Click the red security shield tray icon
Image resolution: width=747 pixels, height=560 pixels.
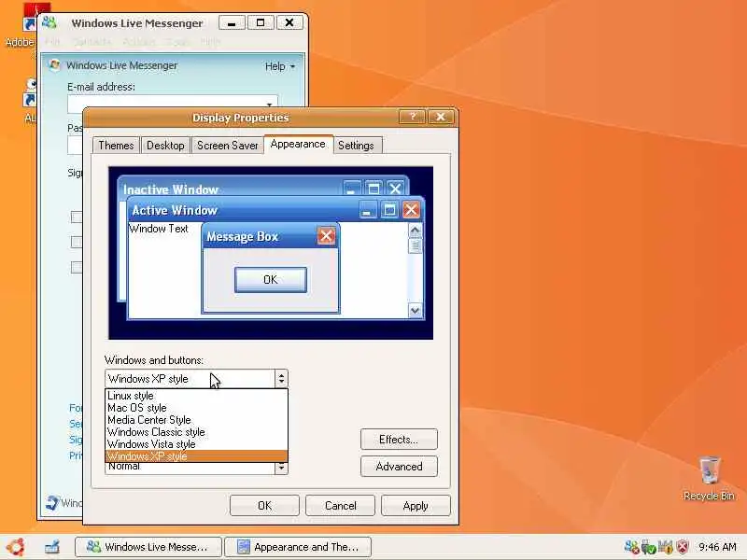pyautogui.click(x=683, y=547)
